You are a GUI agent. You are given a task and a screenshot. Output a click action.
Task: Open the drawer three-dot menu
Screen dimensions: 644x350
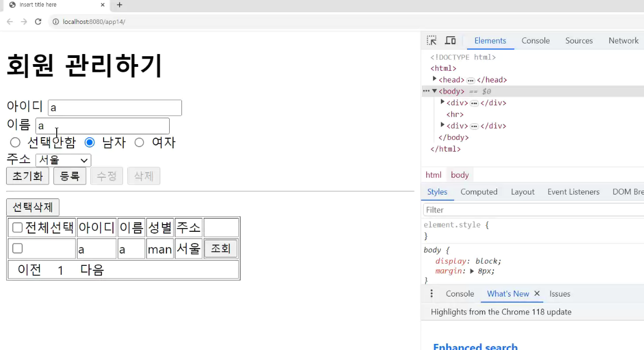tap(431, 293)
